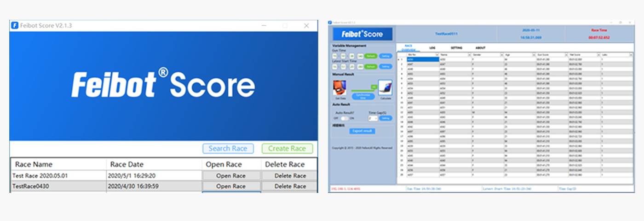Click the 2020/4/30 16:39:59 date cell
This screenshot has height=221, width=644.
point(154,186)
